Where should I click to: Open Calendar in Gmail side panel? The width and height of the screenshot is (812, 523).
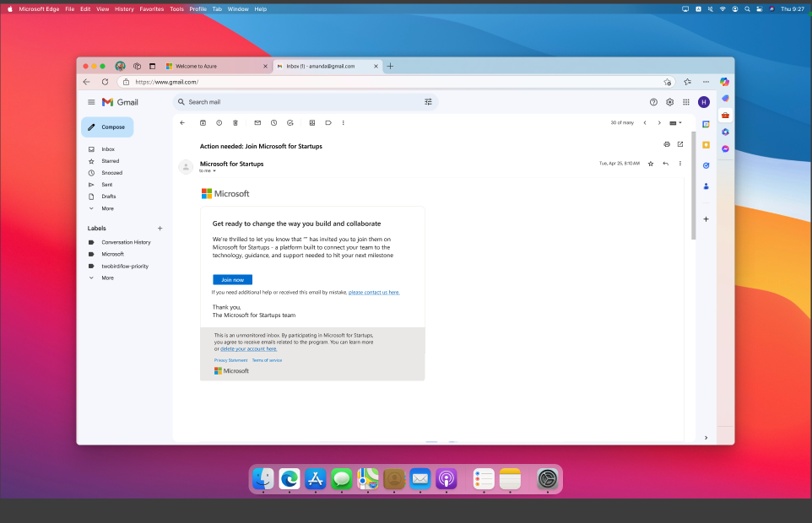pyautogui.click(x=706, y=124)
